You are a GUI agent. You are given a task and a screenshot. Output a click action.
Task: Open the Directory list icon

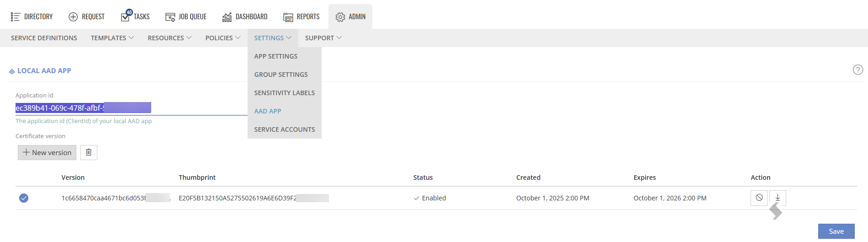click(x=16, y=17)
